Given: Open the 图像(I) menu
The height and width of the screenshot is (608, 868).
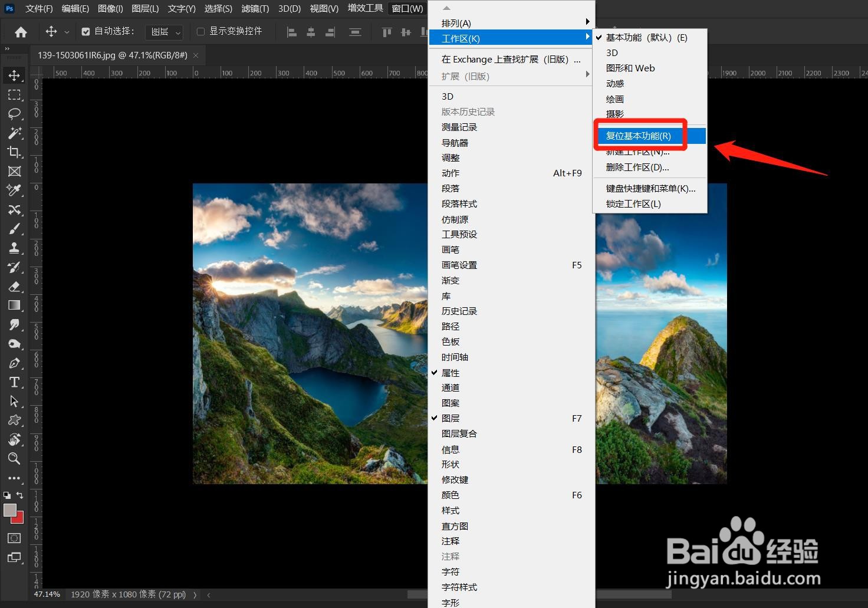Looking at the screenshot, I should tap(110, 8).
